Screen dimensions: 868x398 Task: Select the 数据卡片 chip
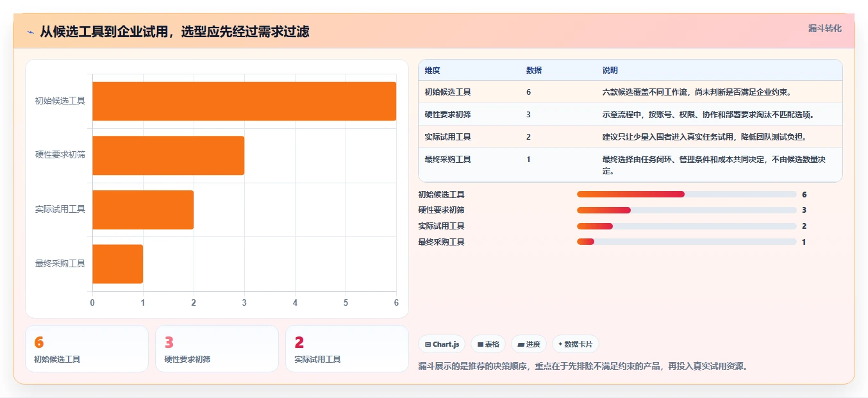576,344
